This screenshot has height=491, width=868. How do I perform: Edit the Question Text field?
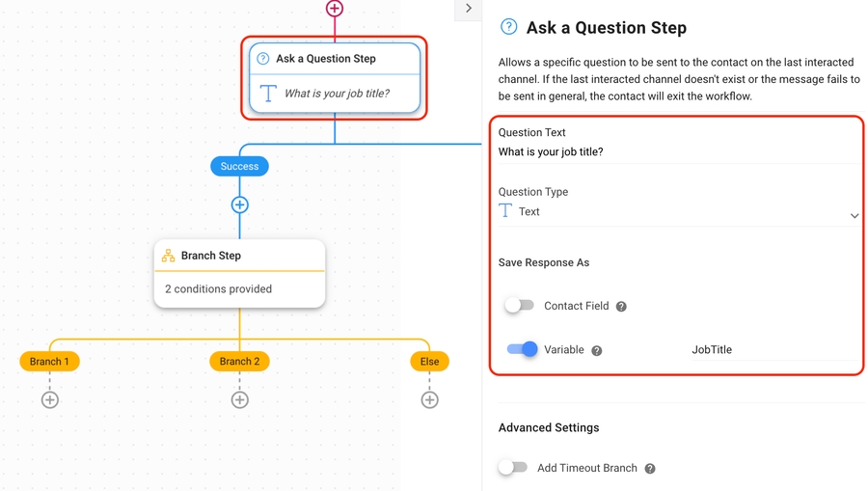(x=675, y=152)
